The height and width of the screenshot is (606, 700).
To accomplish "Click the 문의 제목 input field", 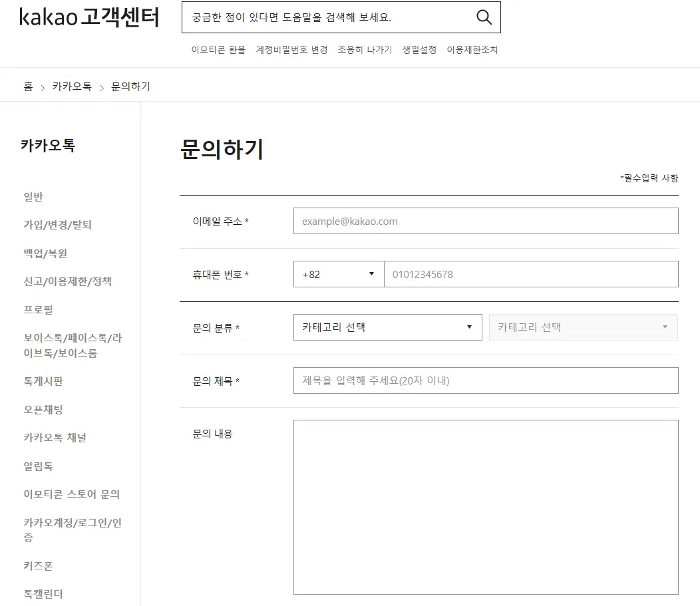I will (x=486, y=380).
